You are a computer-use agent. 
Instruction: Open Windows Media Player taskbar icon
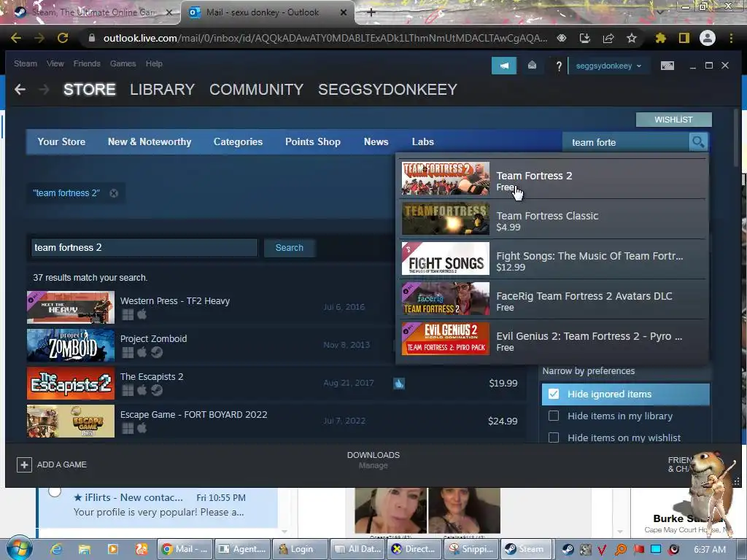113,549
